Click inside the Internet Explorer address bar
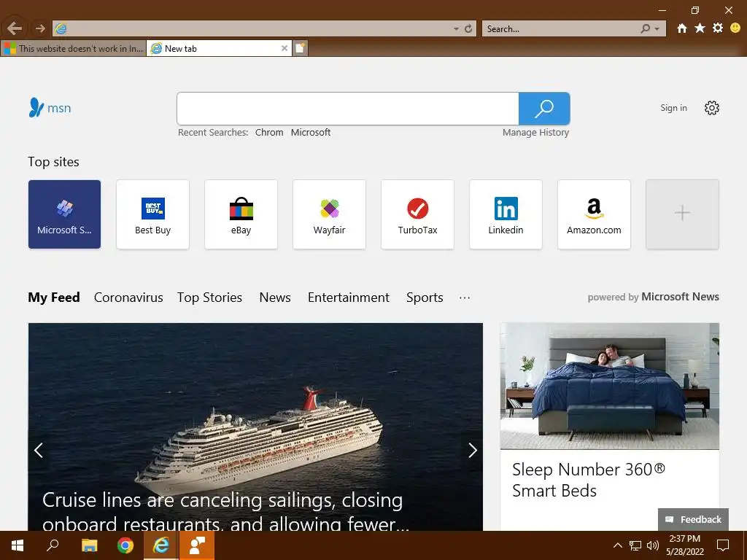 [x=258, y=28]
